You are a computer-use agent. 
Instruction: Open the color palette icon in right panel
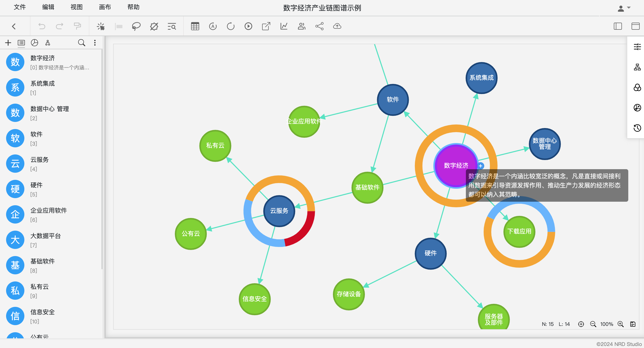point(637,108)
